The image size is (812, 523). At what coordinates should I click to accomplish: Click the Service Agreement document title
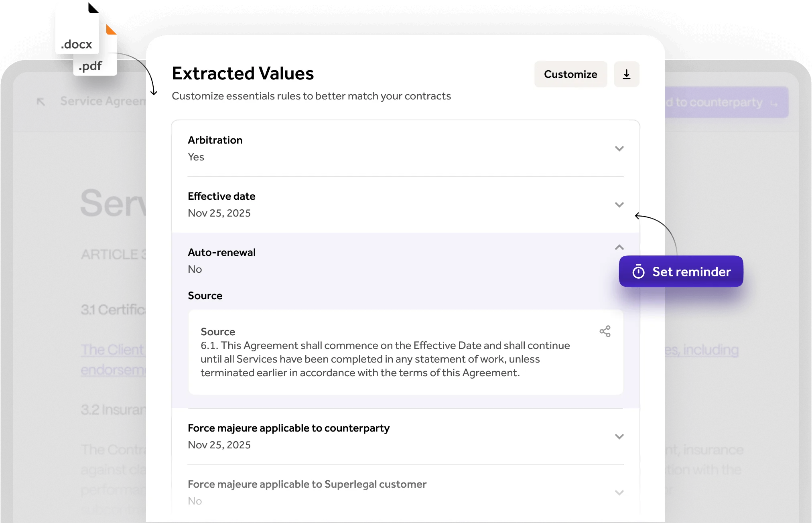(103, 101)
